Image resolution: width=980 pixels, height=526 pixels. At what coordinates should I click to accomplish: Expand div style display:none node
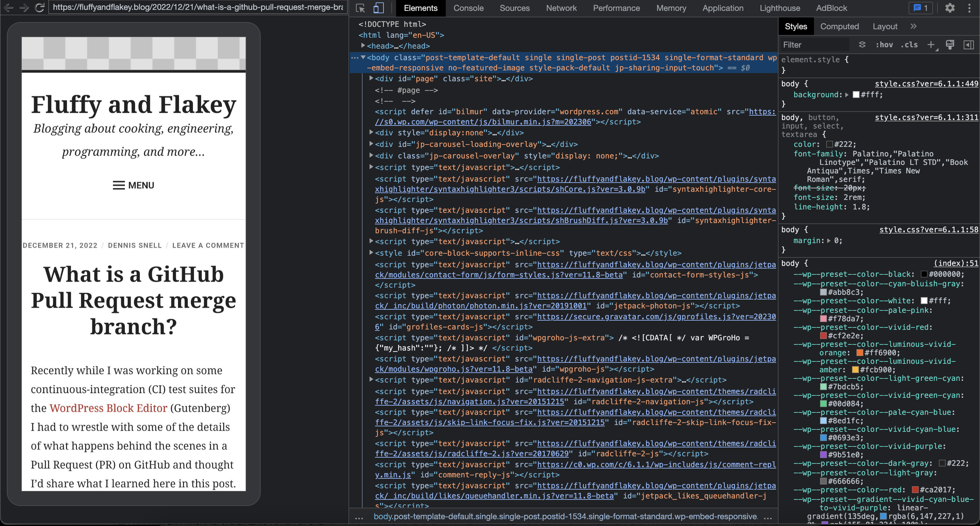click(x=371, y=132)
